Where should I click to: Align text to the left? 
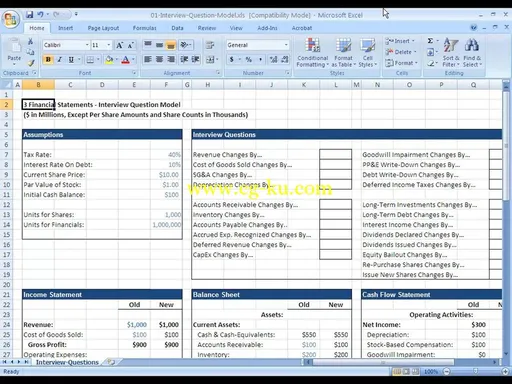click(x=148, y=59)
